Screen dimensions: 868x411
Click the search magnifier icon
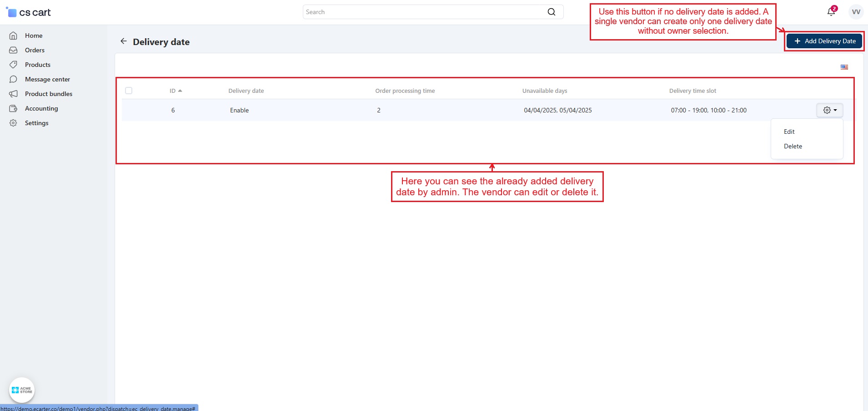tap(551, 12)
